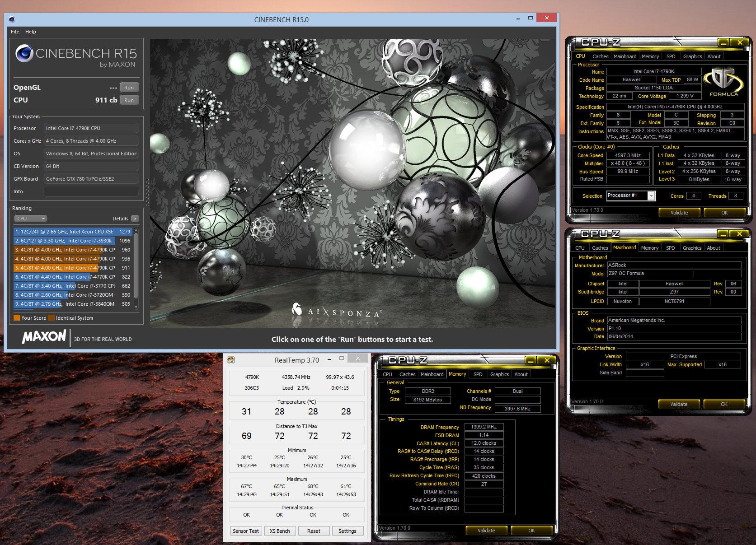756x545 pixels.
Task: Click the ASRock manufacturer field
Action: pos(674,266)
